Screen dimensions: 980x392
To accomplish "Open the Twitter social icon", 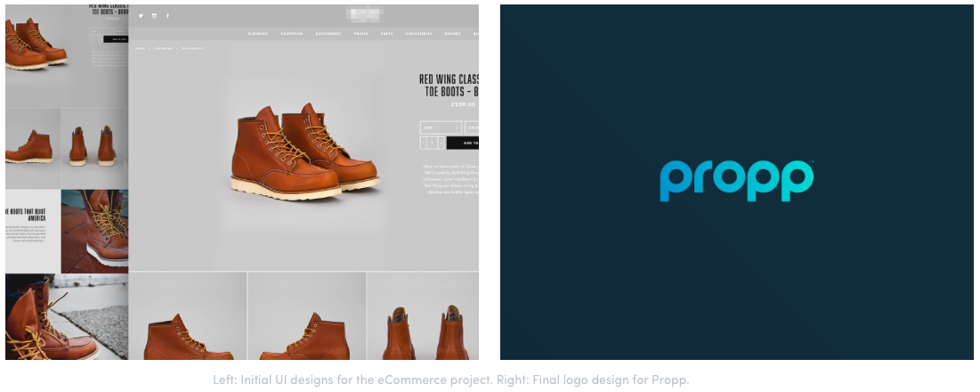I will click(141, 16).
